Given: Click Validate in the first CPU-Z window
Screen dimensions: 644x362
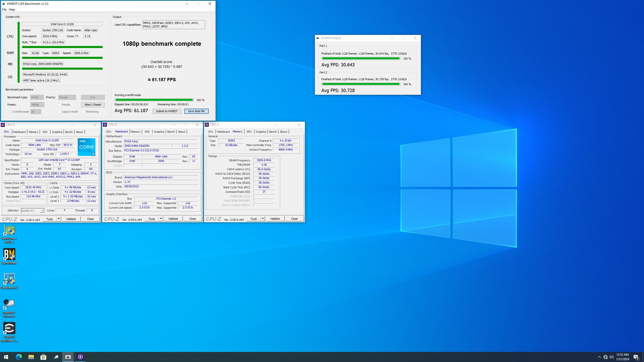Looking at the screenshot, I should click(x=71, y=219).
